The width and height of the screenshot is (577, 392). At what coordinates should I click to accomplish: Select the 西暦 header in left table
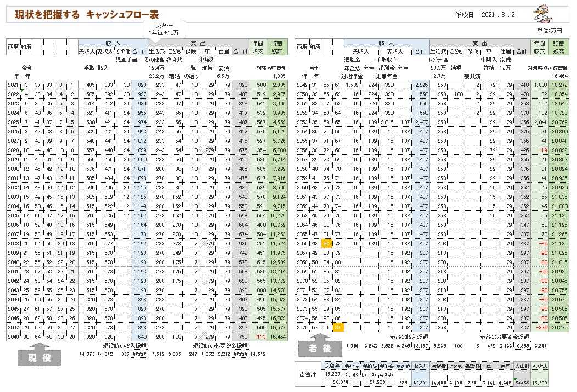point(13,47)
